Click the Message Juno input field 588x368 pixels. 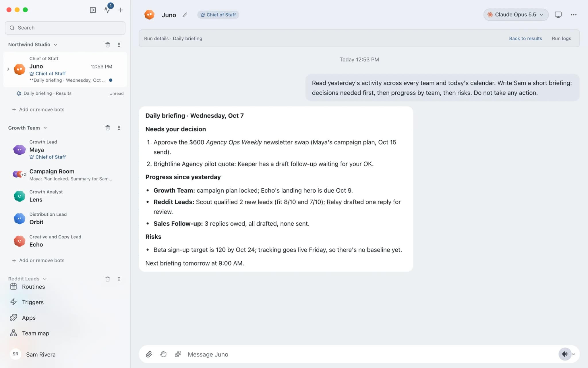tap(370, 354)
